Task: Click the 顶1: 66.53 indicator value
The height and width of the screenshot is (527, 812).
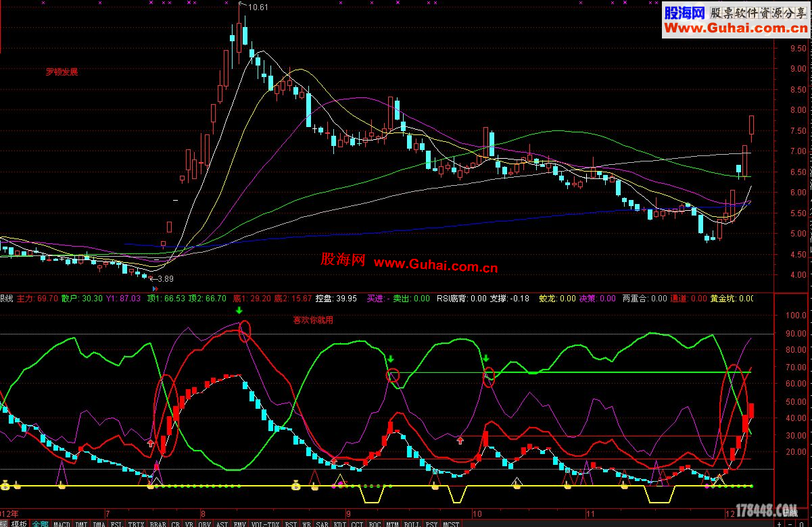Action: click(166, 298)
